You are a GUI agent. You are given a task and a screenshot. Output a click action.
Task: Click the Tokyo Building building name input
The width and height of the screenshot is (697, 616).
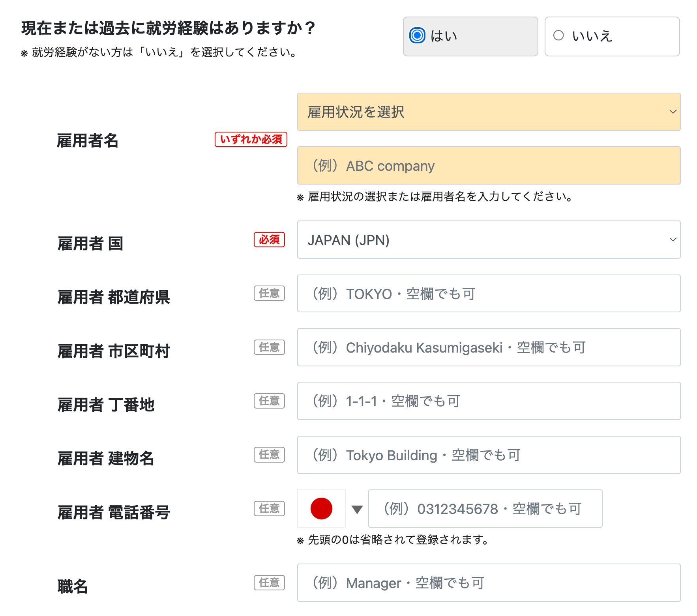coord(489,455)
